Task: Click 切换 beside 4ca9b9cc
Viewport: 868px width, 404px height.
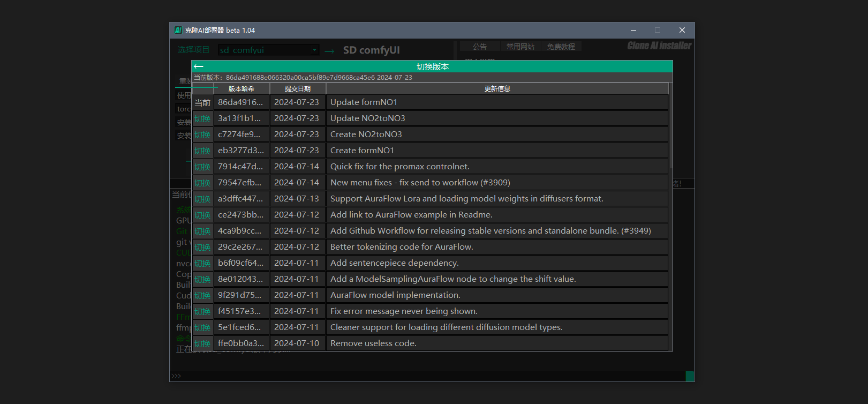Action: pyautogui.click(x=202, y=231)
